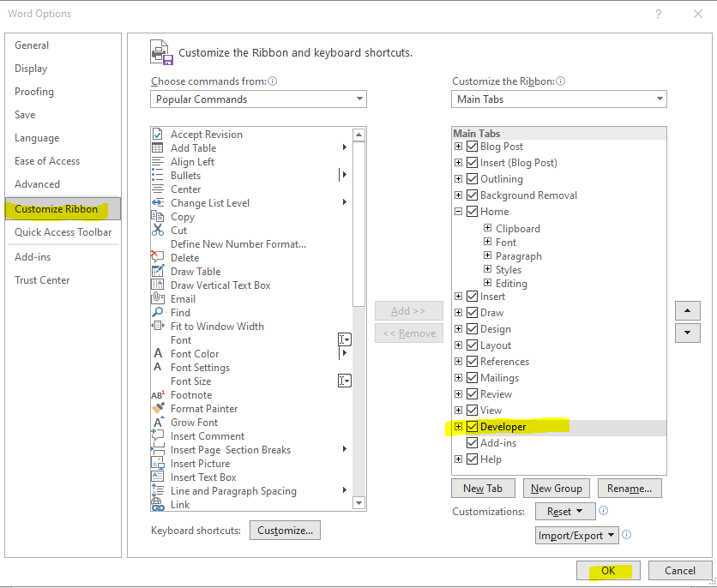The height and width of the screenshot is (588, 717).
Task: Click the Link chain icon
Action: [x=158, y=505]
